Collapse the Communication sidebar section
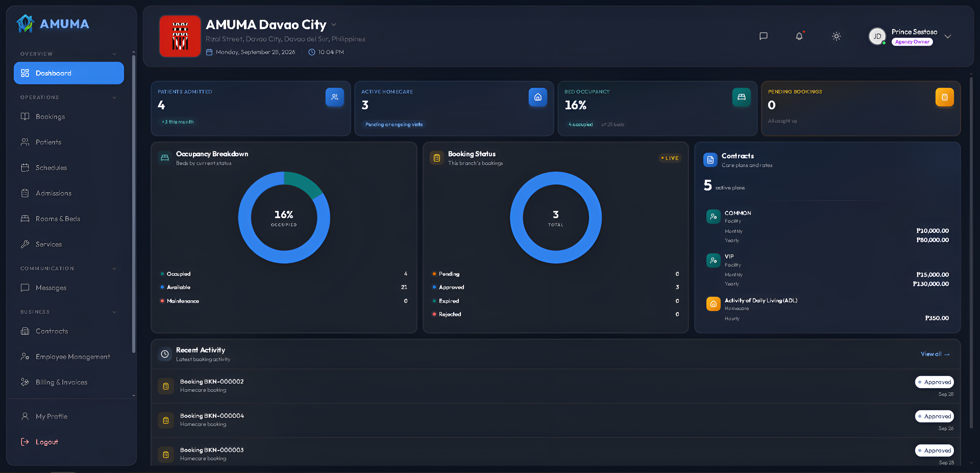 [x=114, y=268]
